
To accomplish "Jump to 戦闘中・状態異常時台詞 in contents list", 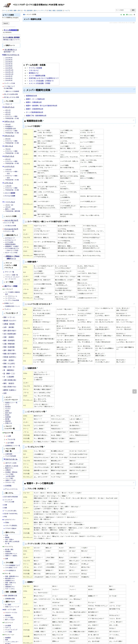I will click(x=35, y=109).
